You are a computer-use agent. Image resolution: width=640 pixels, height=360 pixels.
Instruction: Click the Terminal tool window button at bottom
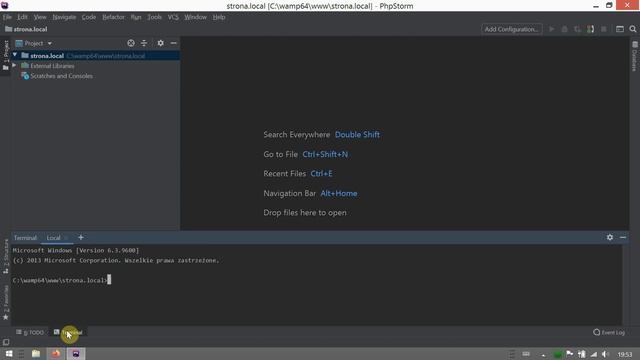68,332
